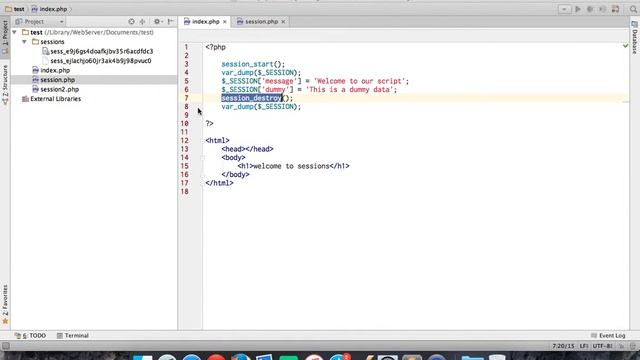Open the TODO tool window
The height and width of the screenshot is (360, 640).
click(x=31, y=336)
